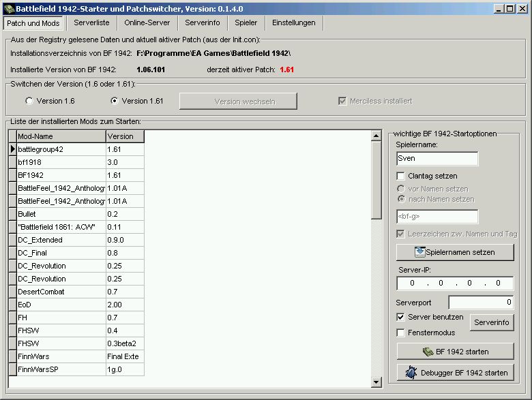Image resolution: width=532 pixels, height=400 pixels.
Task: Uncheck the Server benutzen checkbox
Action: 401,317
